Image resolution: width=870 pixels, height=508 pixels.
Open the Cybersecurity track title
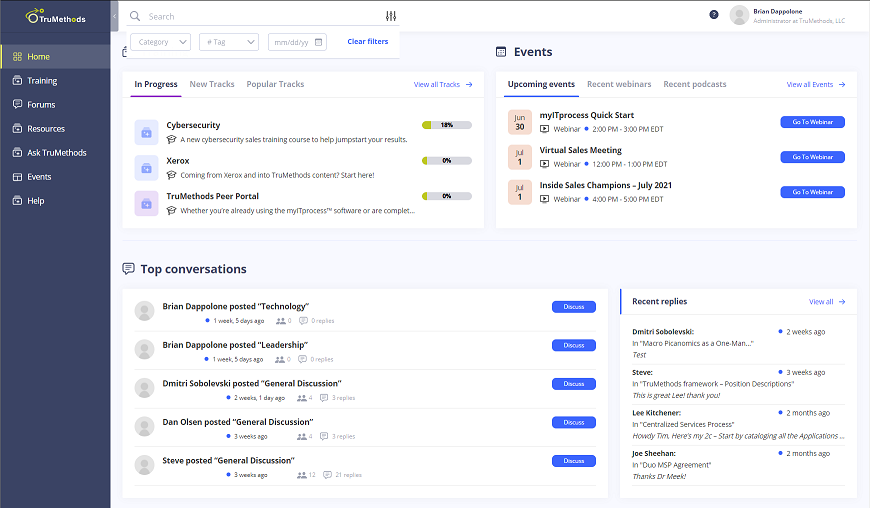(x=193, y=125)
